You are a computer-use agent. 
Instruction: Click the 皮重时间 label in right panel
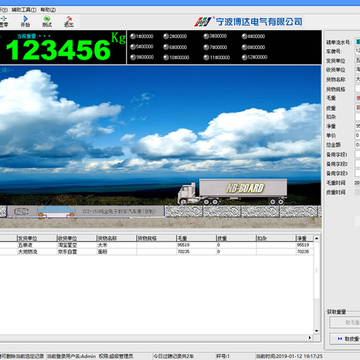tap(336, 192)
